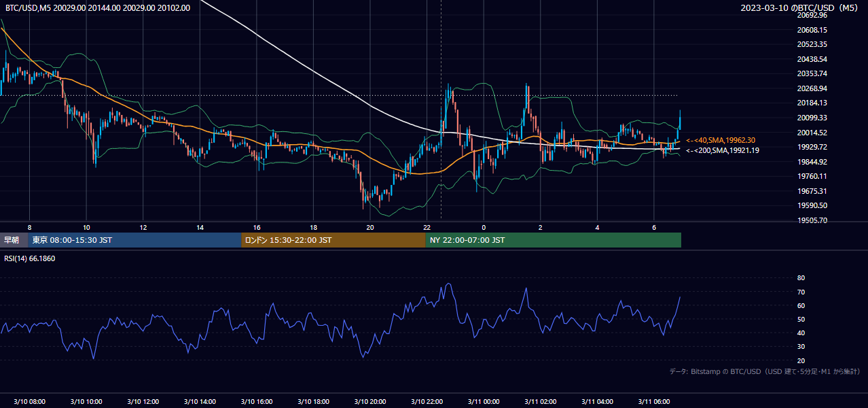Click price axis value 19590.50
868x408 pixels.
point(812,205)
